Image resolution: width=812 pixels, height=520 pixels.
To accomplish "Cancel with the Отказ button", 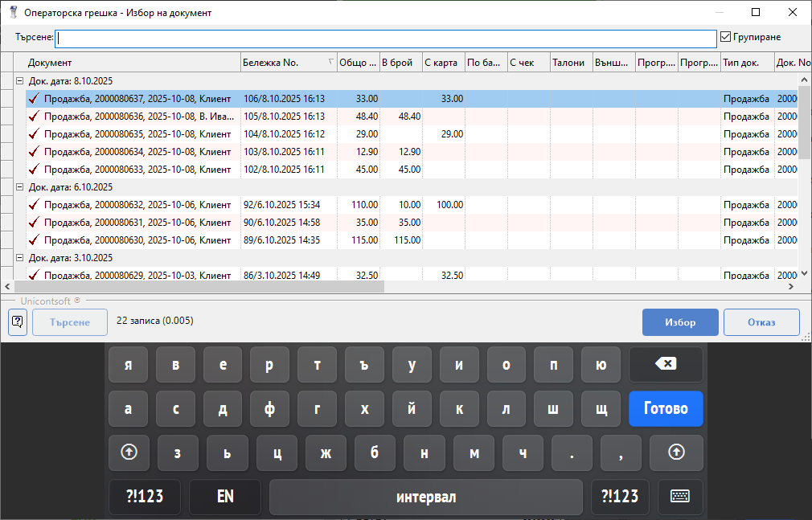I will coord(761,322).
